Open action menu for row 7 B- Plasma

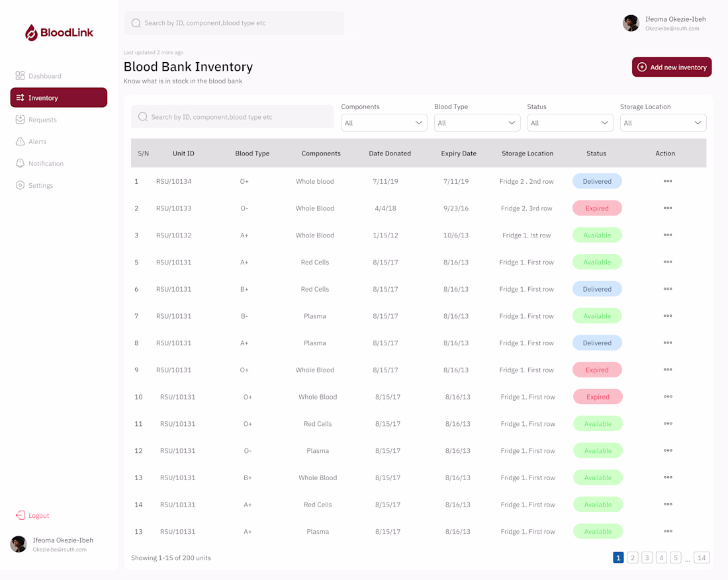tap(668, 315)
